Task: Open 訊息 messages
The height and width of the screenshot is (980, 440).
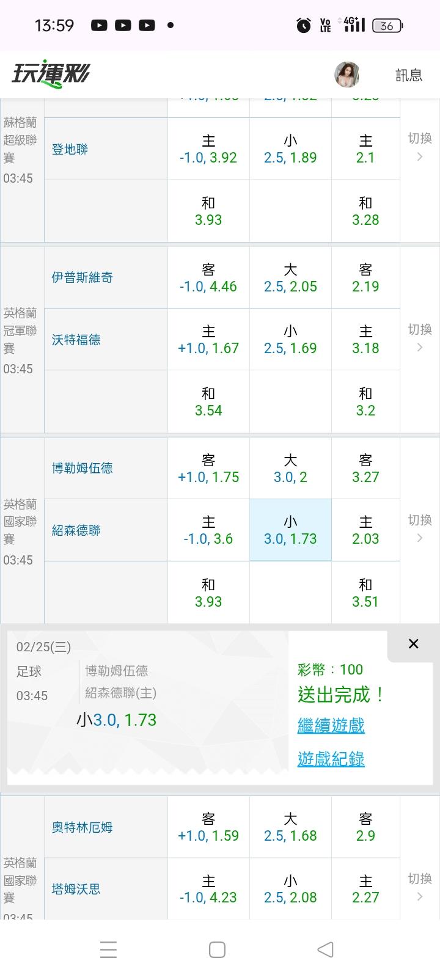Action: pyautogui.click(x=409, y=75)
